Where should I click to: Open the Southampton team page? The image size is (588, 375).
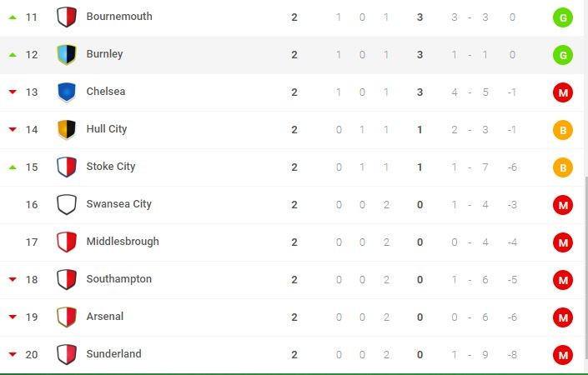pos(119,279)
